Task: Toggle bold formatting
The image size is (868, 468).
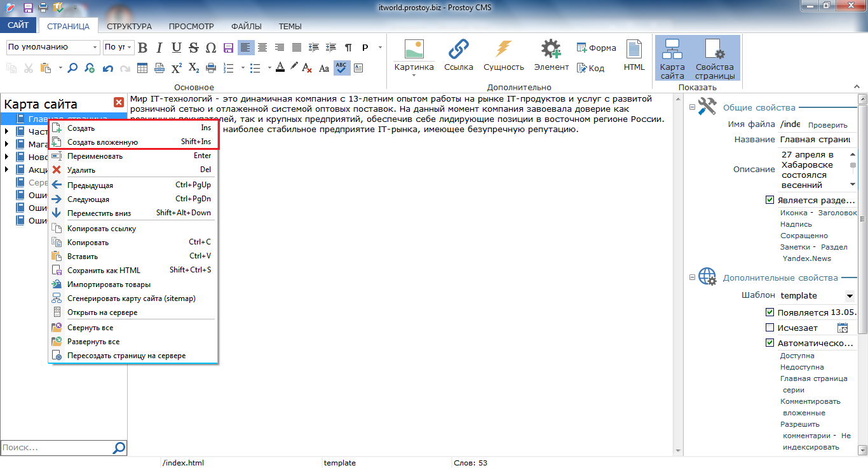Action: pos(142,48)
